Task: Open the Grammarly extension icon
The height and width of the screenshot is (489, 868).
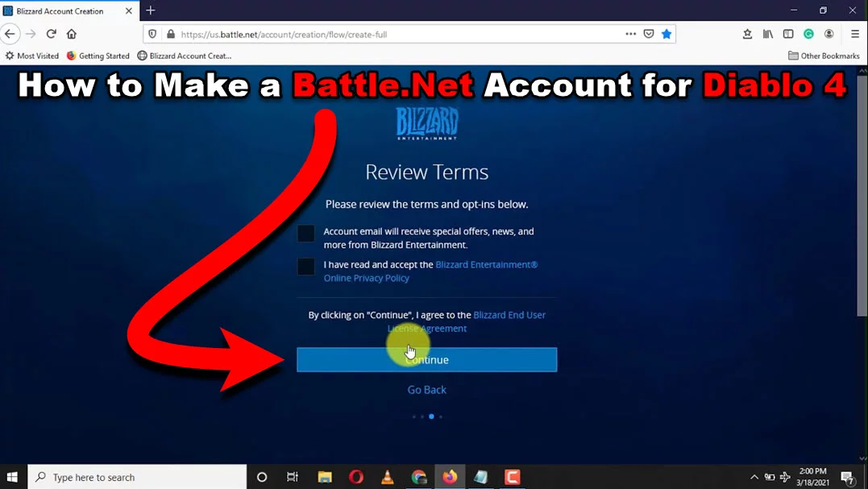Action: coord(809,35)
